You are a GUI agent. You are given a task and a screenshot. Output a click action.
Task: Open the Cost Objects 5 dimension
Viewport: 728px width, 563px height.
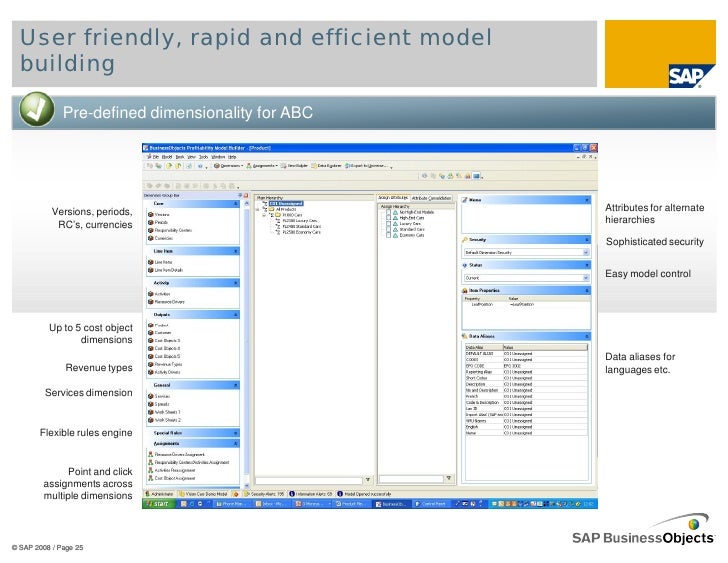point(164,356)
